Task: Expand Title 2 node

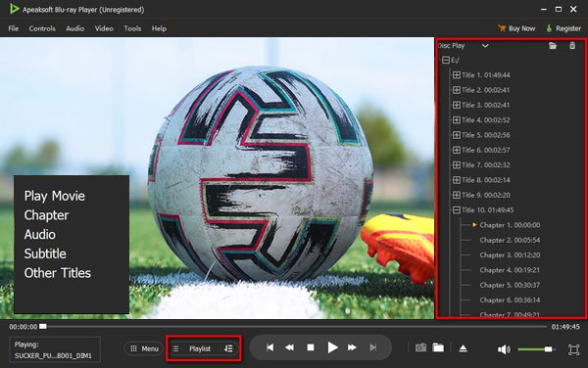Action: pyautogui.click(x=457, y=90)
